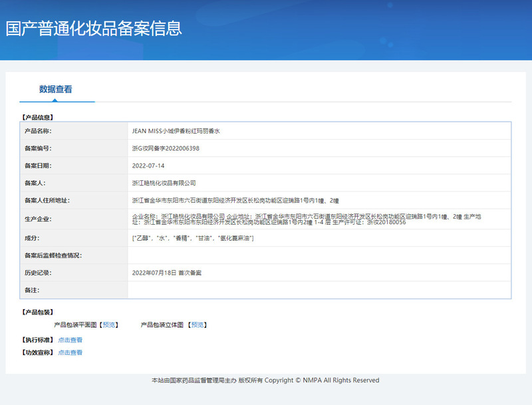Select the filing number 浙G妆网备字2022006398

coord(166,148)
